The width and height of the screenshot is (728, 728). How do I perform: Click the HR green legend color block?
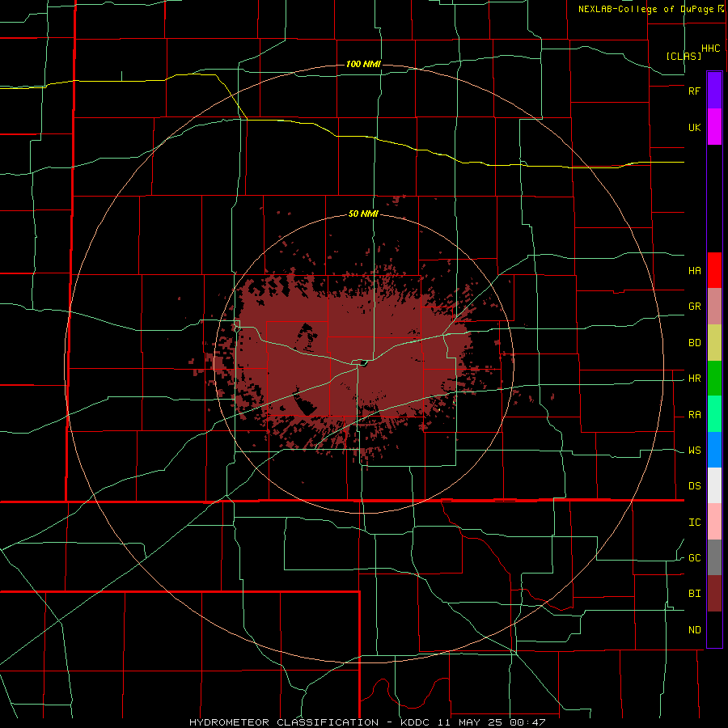(714, 379)
